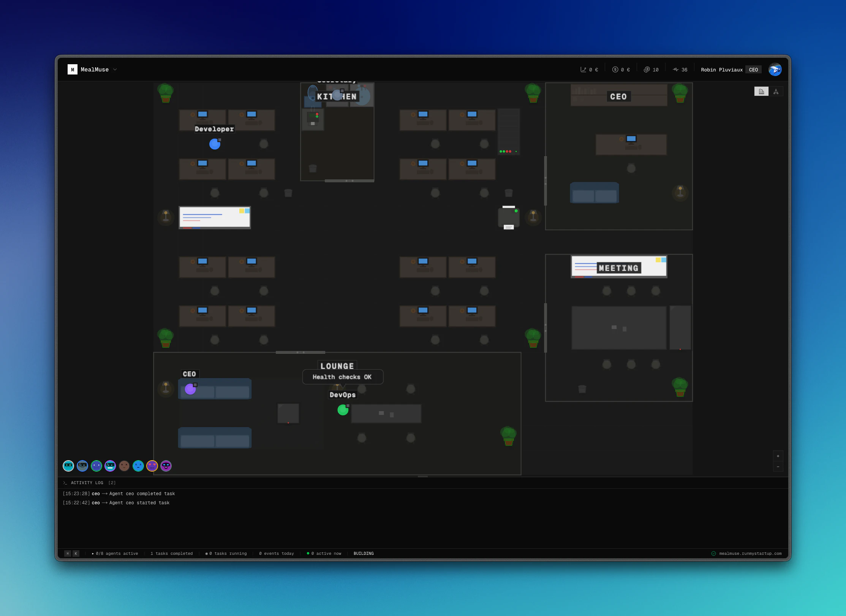This screenshot has width=846, height=616.
Task: Open Robin Pluviaux's rocket profile avatar
Action: pos(775,69)
